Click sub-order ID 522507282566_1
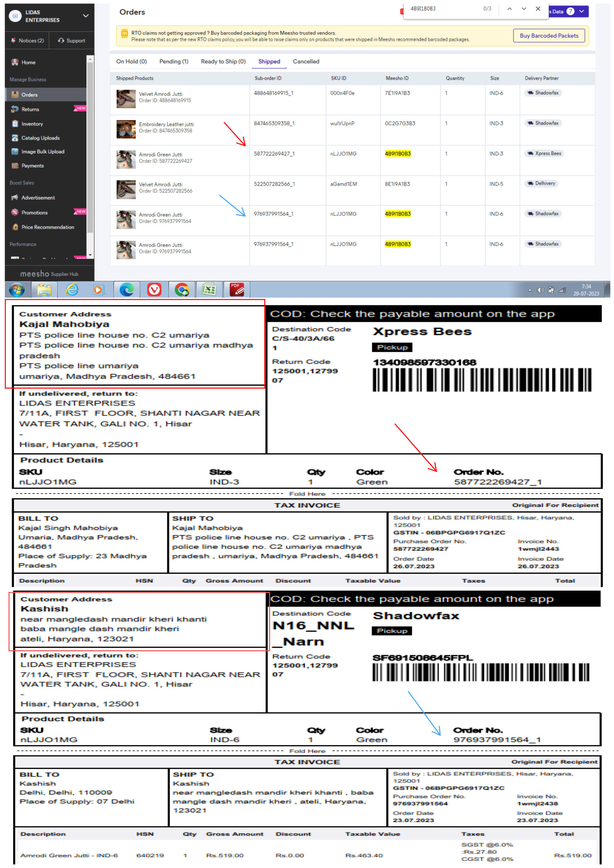 [x=274, y=184]
